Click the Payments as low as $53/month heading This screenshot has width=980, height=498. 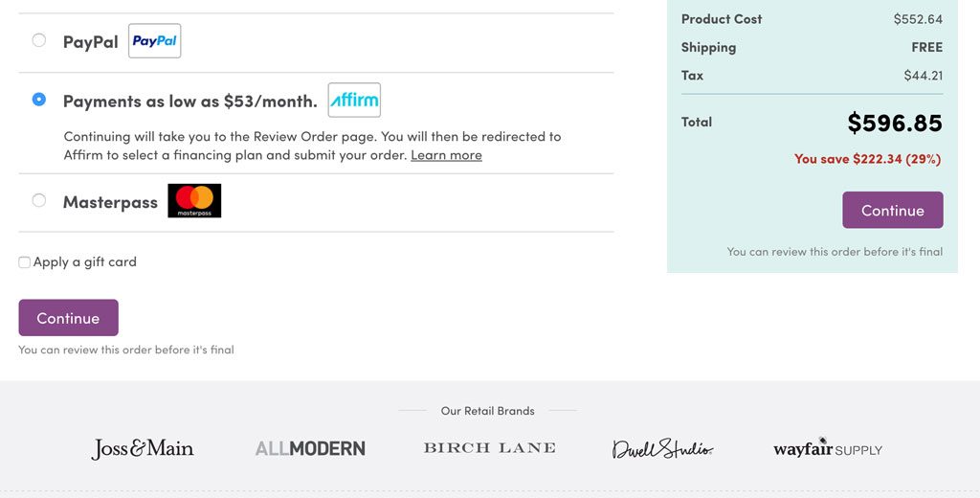(190, 101)
